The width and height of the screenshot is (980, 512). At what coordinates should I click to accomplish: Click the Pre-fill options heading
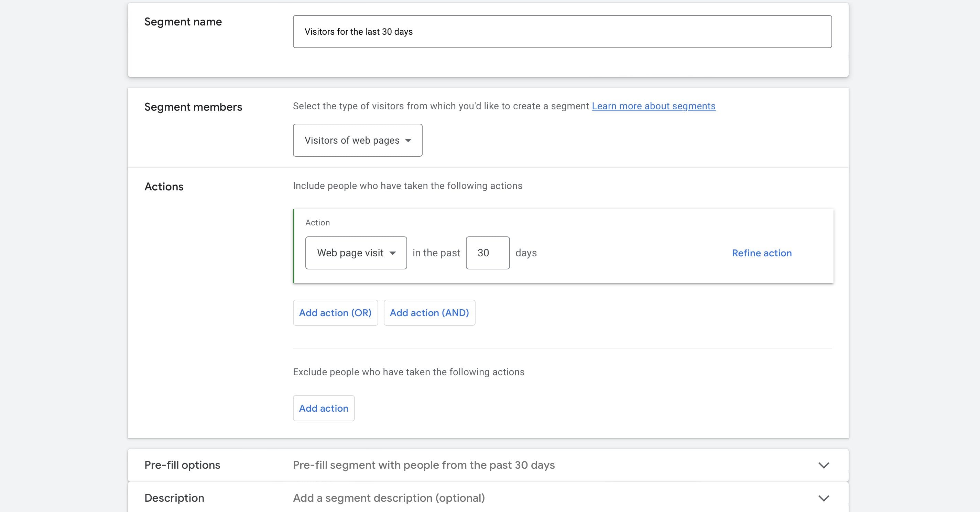click(x=182, y=465)
